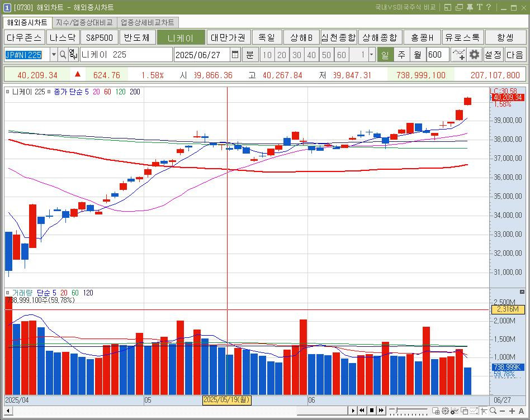Click the zoom slider on the bottom bar
Screen dimensions: 530x420
pyautogui.click(x=408, y=411)
